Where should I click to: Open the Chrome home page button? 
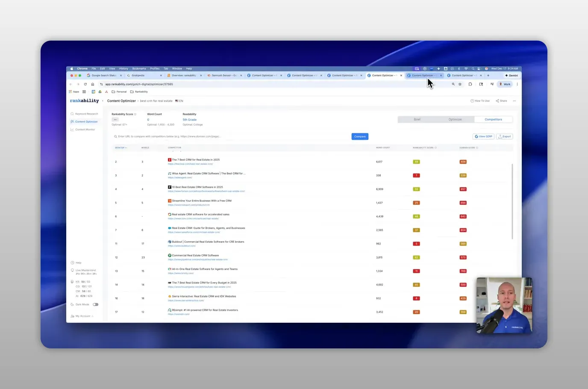pyautogui.click(x=93, y=84)
